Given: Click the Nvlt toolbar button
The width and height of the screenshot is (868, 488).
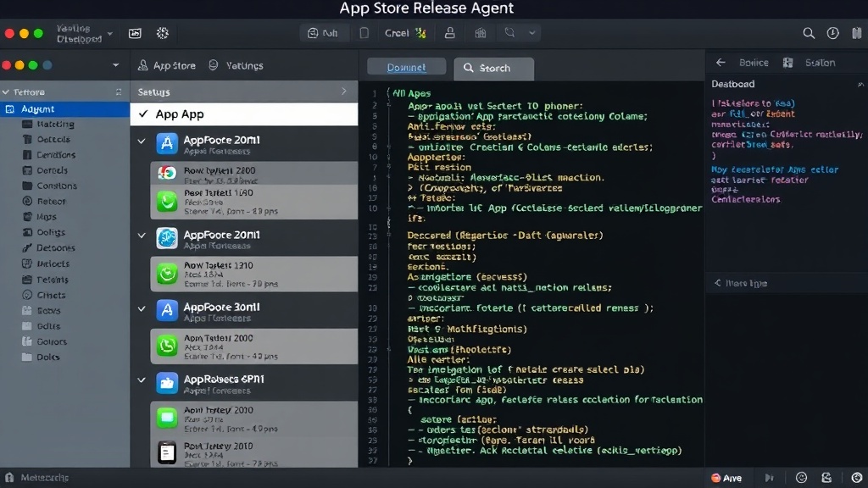Looking at the screenshot, I should pos(323,33).
